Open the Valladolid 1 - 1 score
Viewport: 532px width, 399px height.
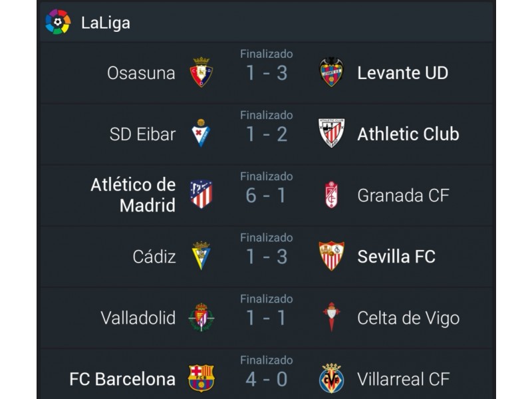click(266, 319)
